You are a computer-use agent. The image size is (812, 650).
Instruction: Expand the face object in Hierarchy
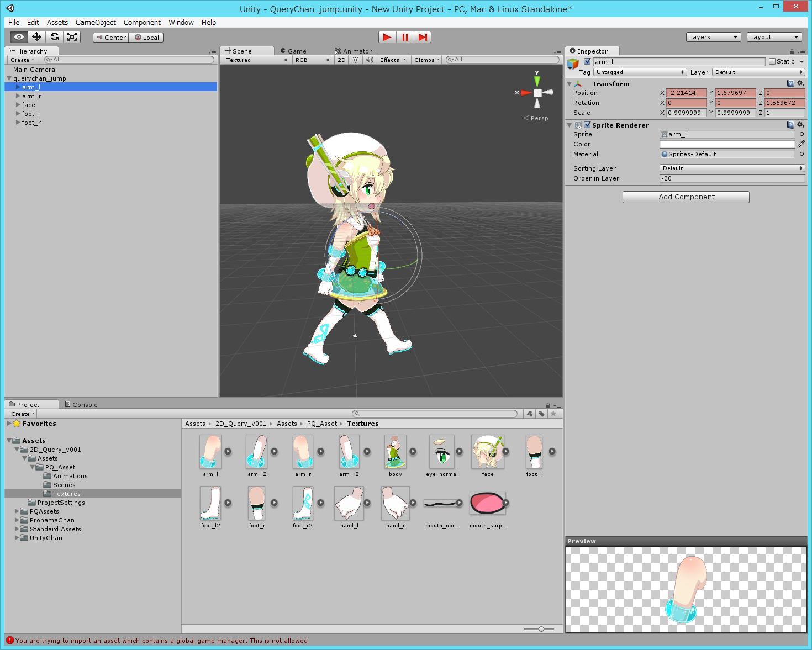click(18, 105)
